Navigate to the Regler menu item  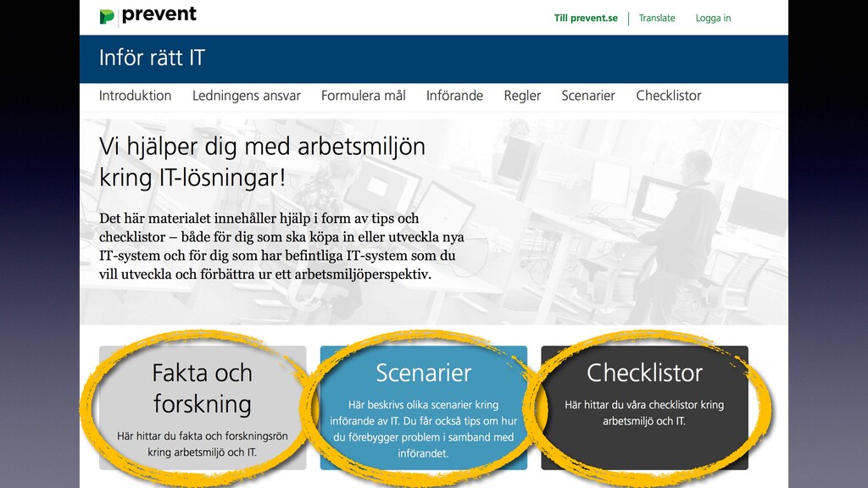(522, 96)
